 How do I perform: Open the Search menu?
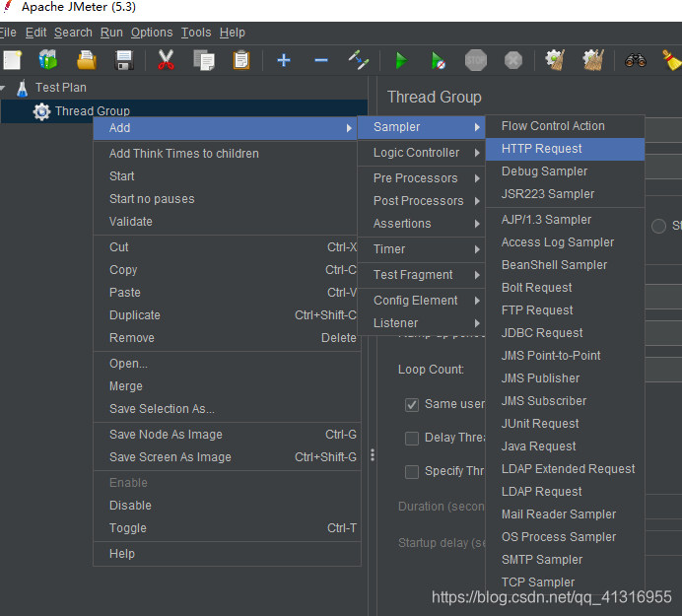coord(73,33)
